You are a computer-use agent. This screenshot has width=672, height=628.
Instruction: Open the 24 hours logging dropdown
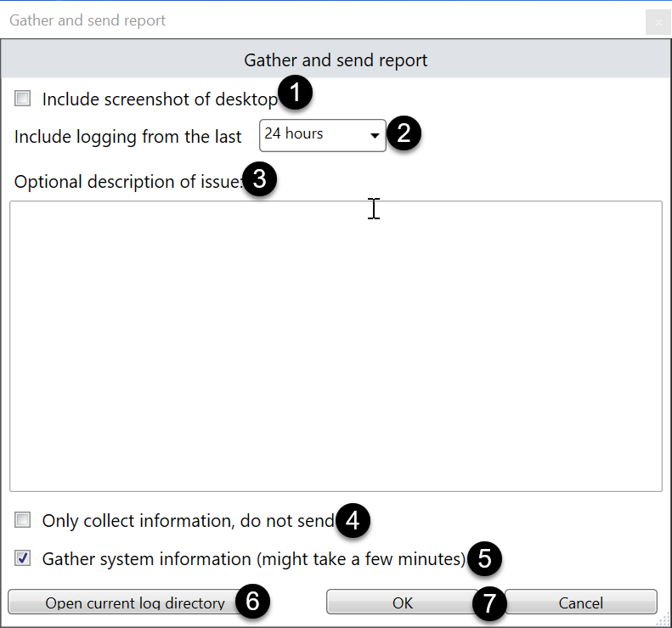click(322, 134)
